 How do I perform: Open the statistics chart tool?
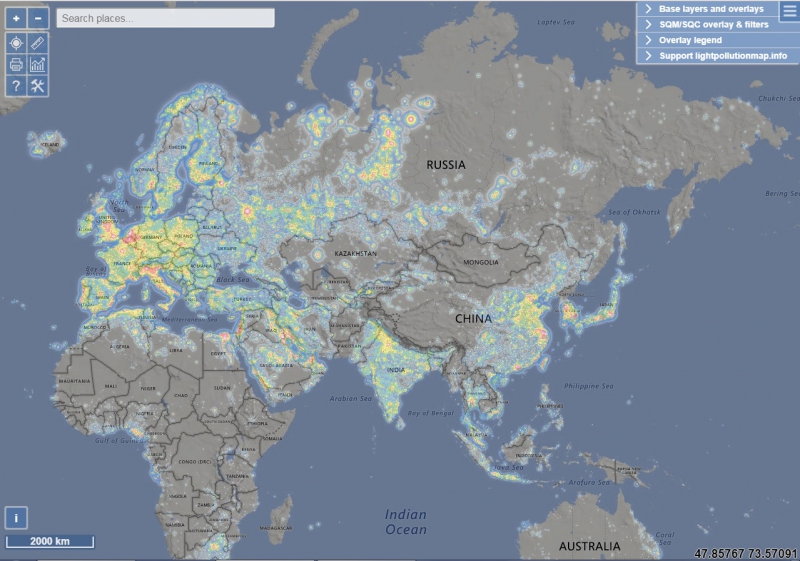[x=38, y=65]
